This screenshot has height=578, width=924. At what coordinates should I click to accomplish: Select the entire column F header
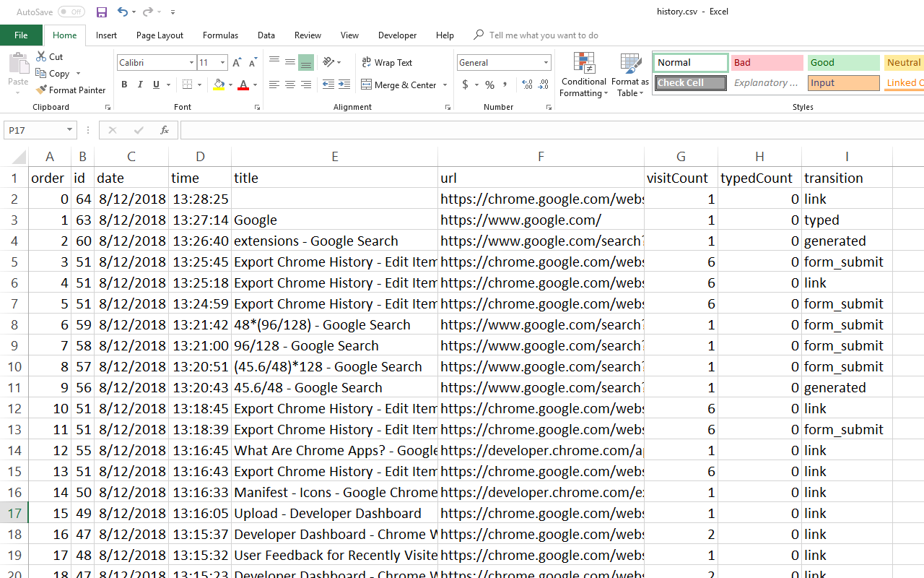pyautogui.click(x=541, y=157)
